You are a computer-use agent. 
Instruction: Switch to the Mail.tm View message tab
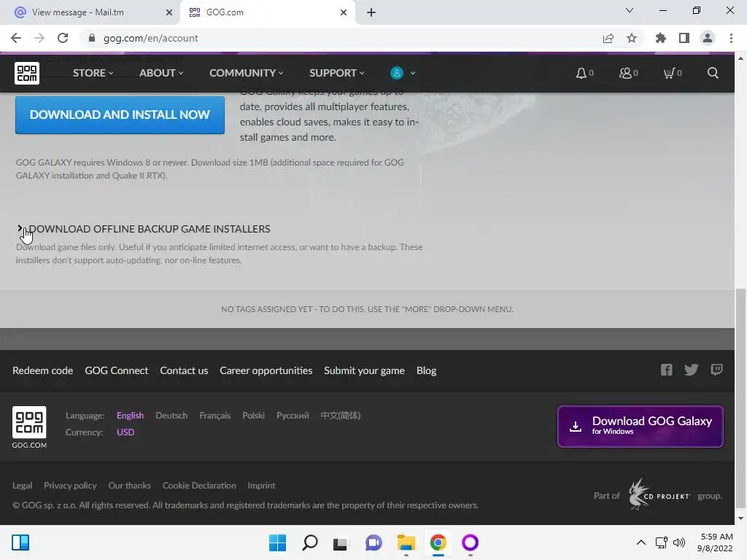pyautogui.click(x=90, y=12)
